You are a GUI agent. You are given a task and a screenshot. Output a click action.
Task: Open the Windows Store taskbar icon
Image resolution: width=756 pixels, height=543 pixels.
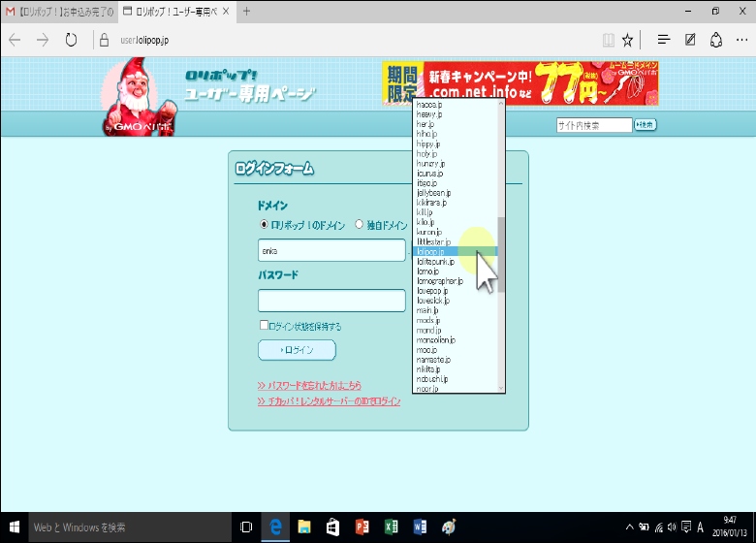point(332,527)
